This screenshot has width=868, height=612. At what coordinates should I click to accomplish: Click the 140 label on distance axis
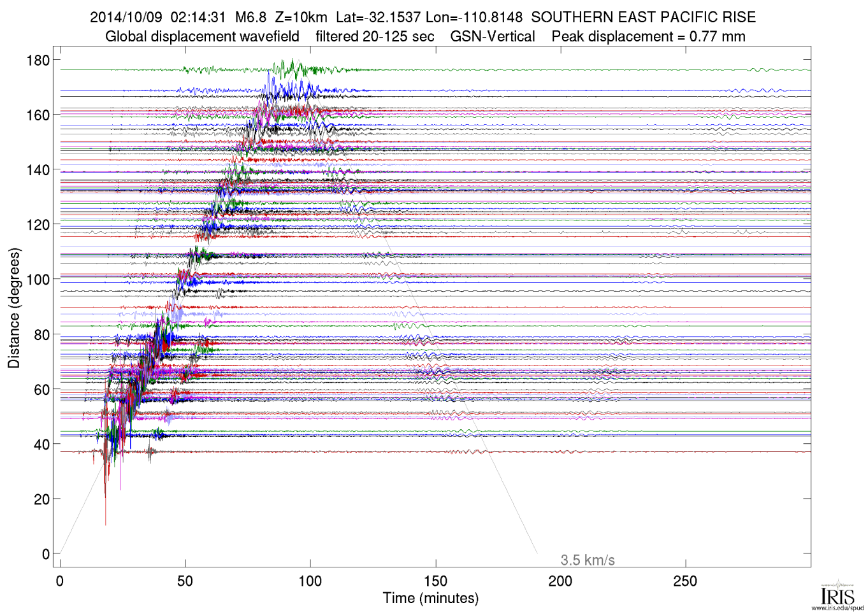tap(38, 170)
